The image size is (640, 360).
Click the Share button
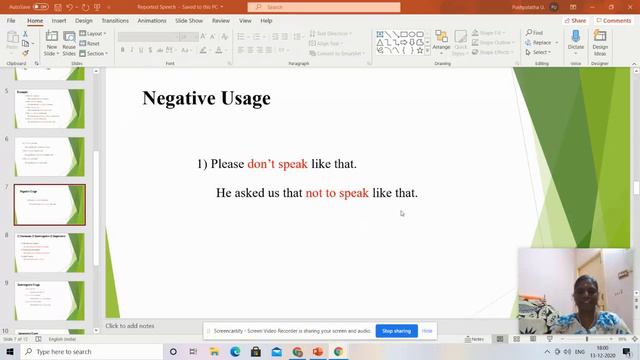click(575, 20)
